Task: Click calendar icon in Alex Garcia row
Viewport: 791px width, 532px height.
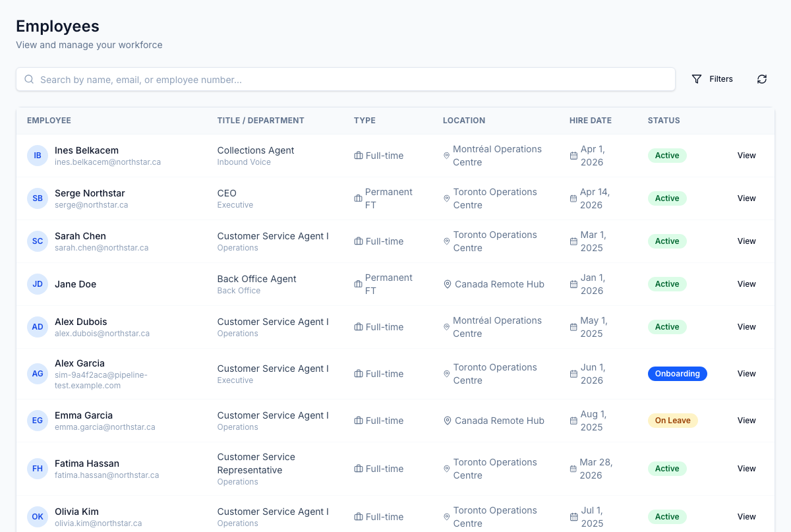Action: (573, 374)
